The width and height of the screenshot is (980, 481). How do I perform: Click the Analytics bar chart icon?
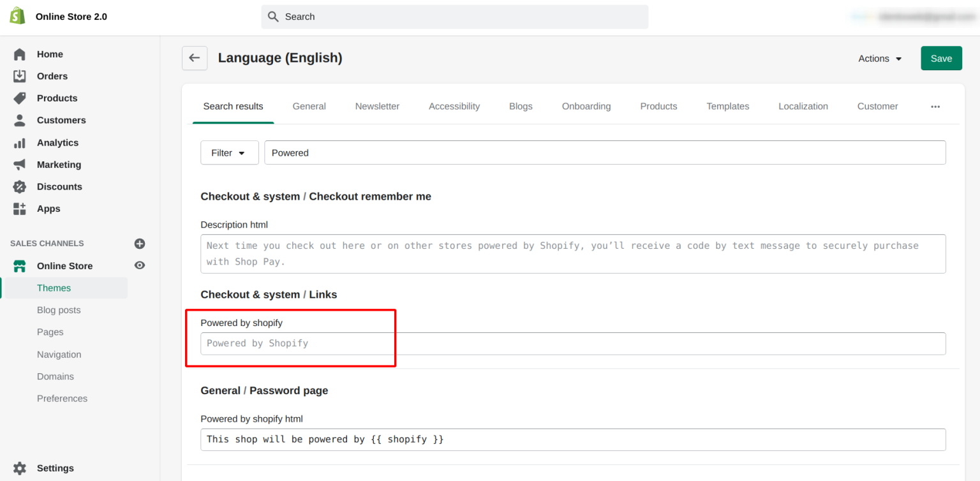click(20, 143)
